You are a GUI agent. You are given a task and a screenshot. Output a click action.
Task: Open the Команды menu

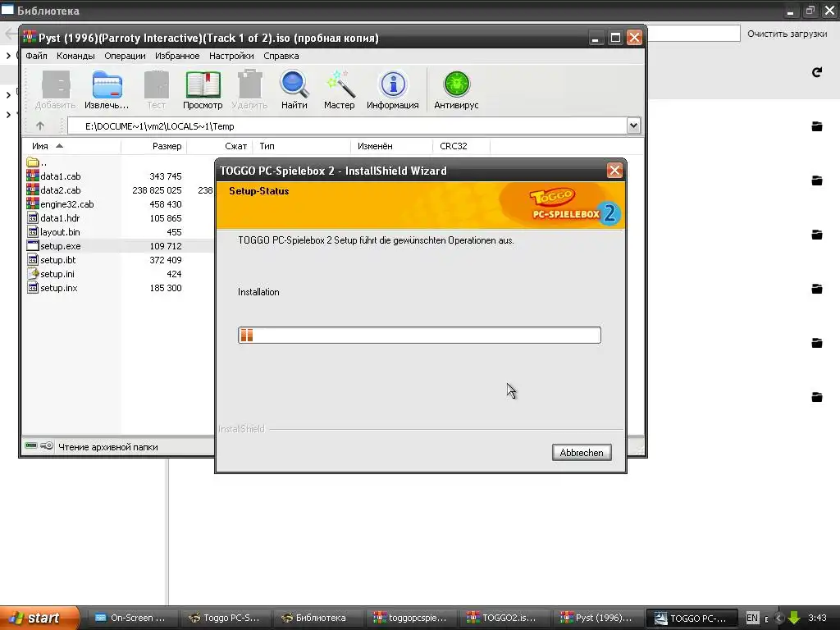coord(75,56)
